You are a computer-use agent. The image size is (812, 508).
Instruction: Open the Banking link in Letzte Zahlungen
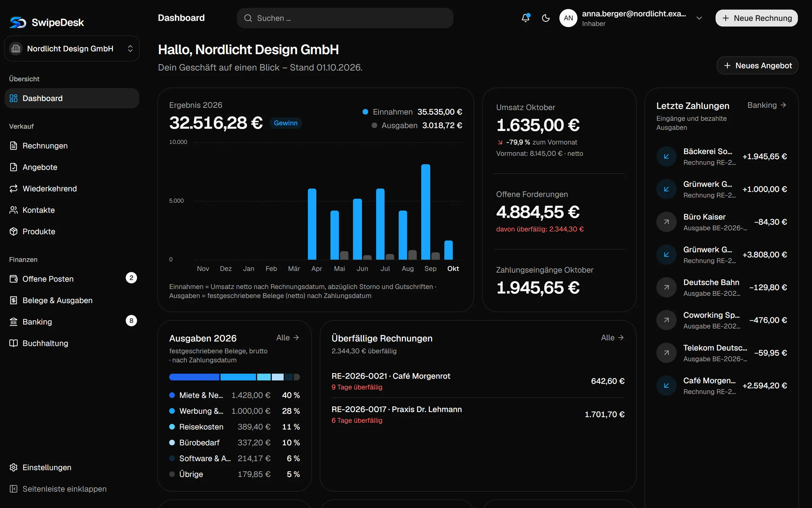767,105
